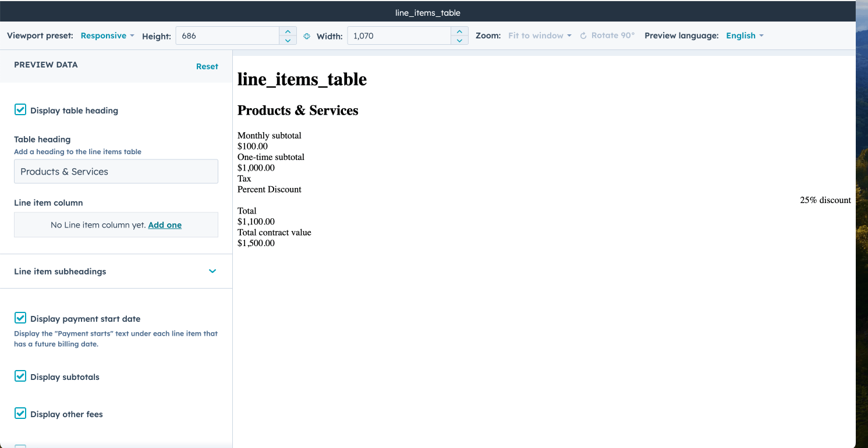Click the Table heading text field
The height and width of the screenshot is (448, 868).
(x=116, y=172)
